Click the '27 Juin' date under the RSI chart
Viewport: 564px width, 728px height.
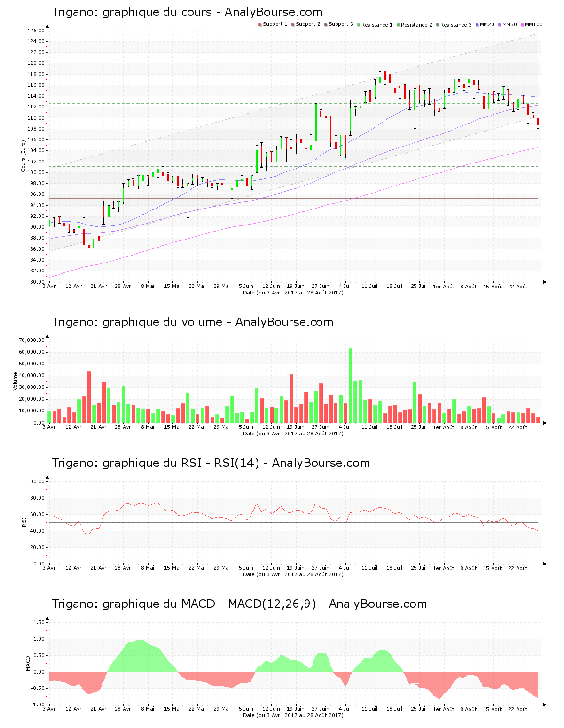pyautogui.click(x=321, y=568)
